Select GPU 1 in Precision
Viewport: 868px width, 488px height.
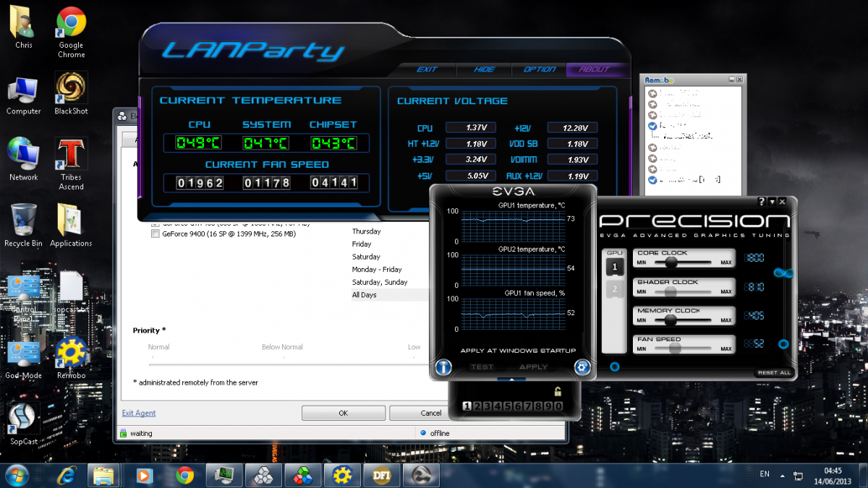coord(614,267)
